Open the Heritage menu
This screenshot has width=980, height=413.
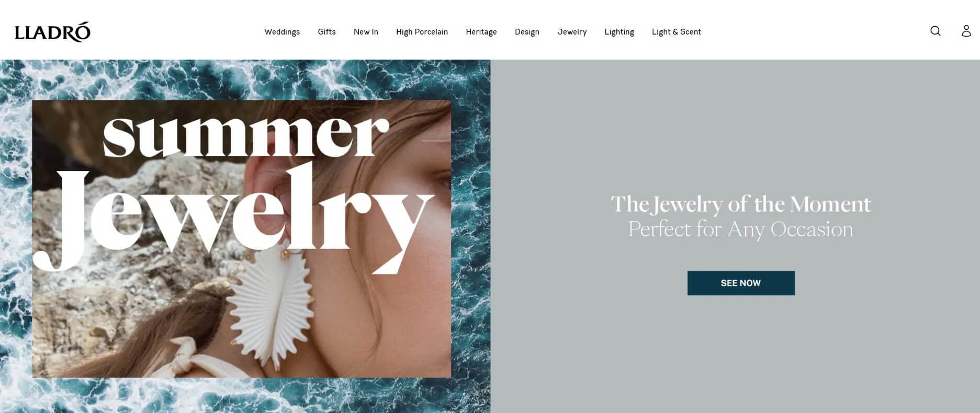pyautogui.click(x=481, y=32)
